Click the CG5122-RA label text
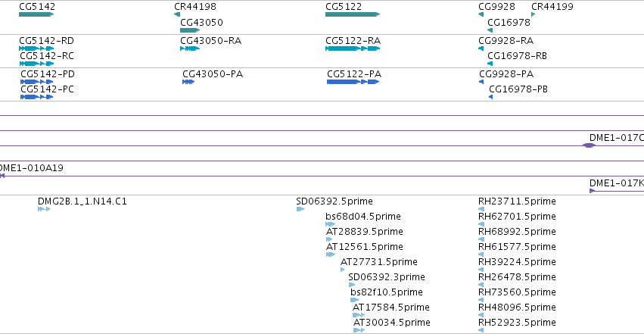Viewport: 644px width, 334px height. (353, 41)
